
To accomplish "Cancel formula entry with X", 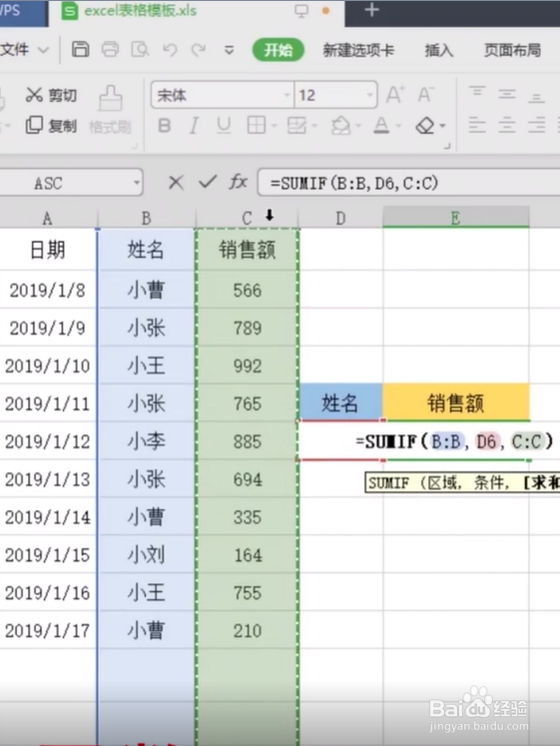I will tap(177, 182).
